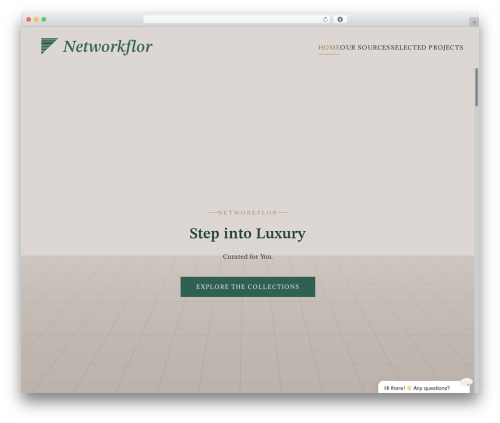
Task: Open the Home menu item
Action: (x=329, y=47)
